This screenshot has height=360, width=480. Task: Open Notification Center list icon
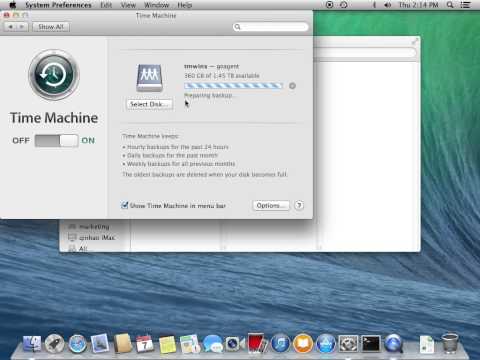[465, 5]
